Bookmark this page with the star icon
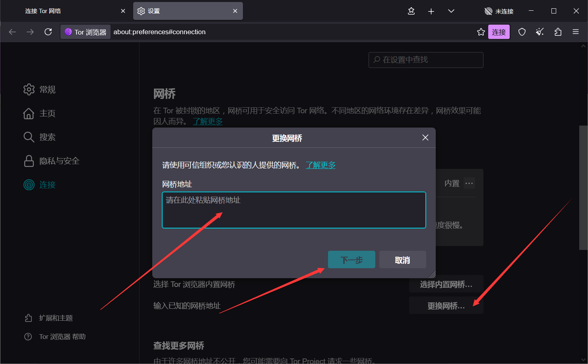 pyautogui.click(x=481, y=32)
